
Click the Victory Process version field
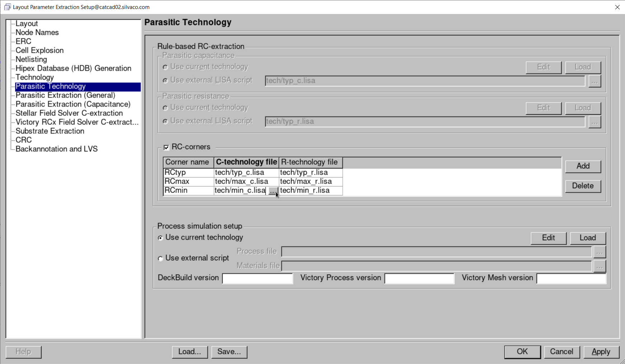[419, 279]
